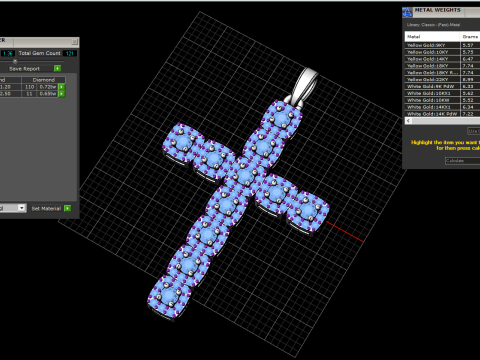Select the Yellow Gold:14KY row
The height and width of the screenshot is (360, 480).
[x=442, y=59]
